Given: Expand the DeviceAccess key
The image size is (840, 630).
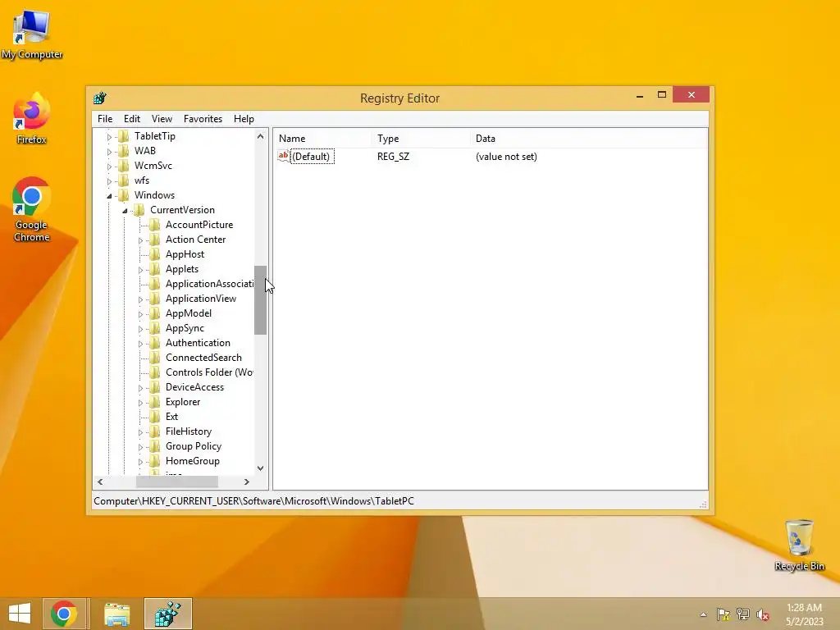Looking at the screenshot, I should pyautogui.click(x=140, y=388).
